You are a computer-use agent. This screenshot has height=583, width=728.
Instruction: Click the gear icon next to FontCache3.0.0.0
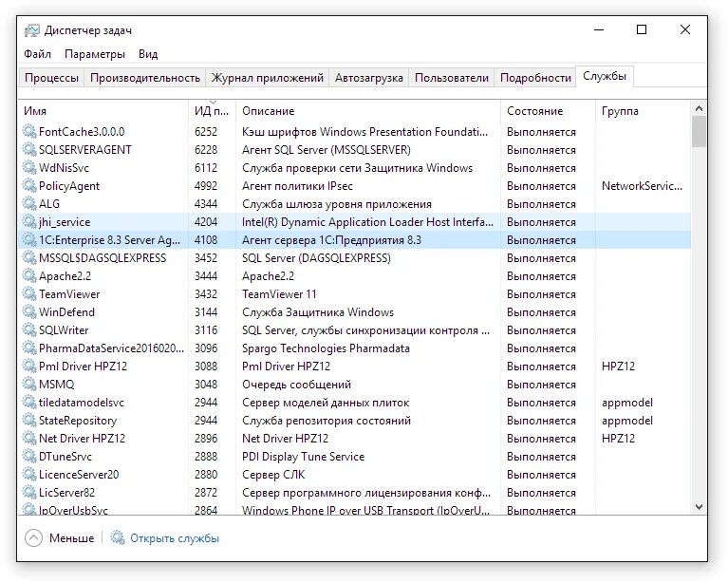point(29,131)
